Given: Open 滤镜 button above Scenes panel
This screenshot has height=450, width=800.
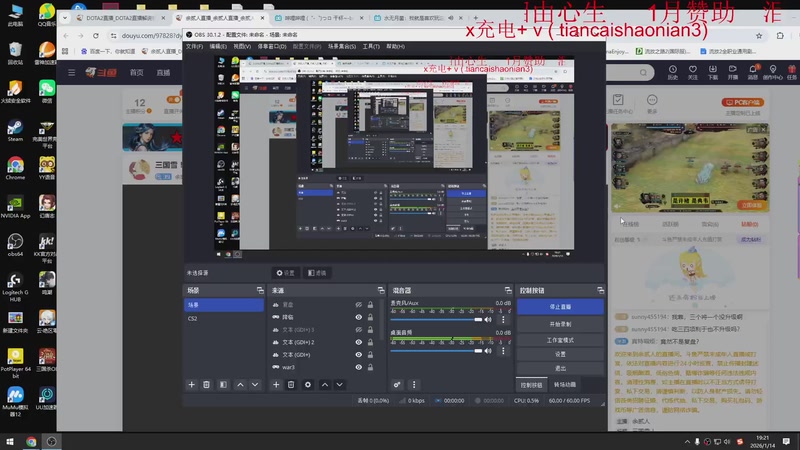Looking at the screenshot, I should (317, 273).
